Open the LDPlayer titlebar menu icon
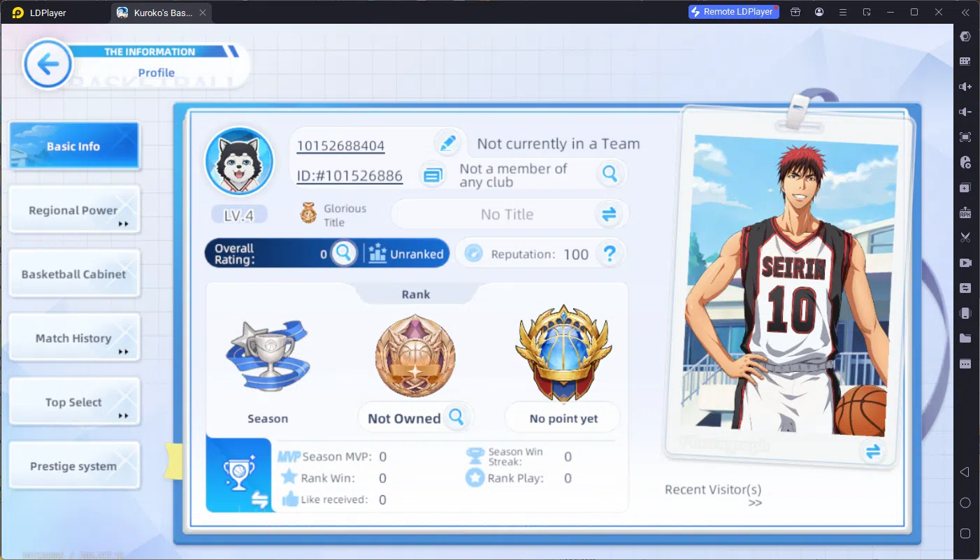The image size is (980, 560). click(842, 12)
